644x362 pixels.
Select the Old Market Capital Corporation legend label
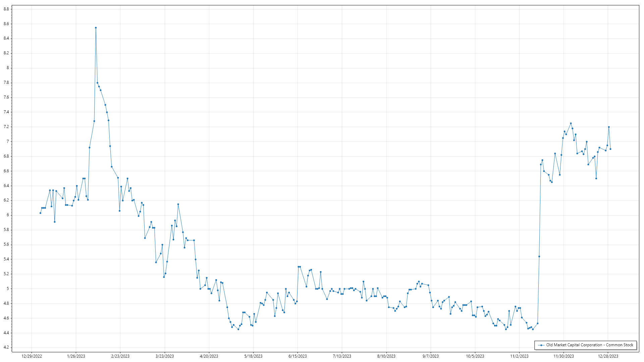pos(590,345)
